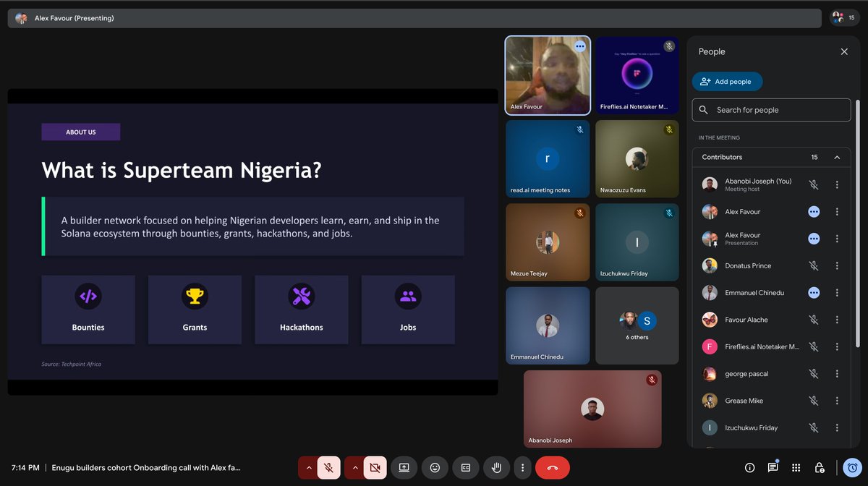
Task: Open video settings arrow beside camera
Action: click(354, 468)
